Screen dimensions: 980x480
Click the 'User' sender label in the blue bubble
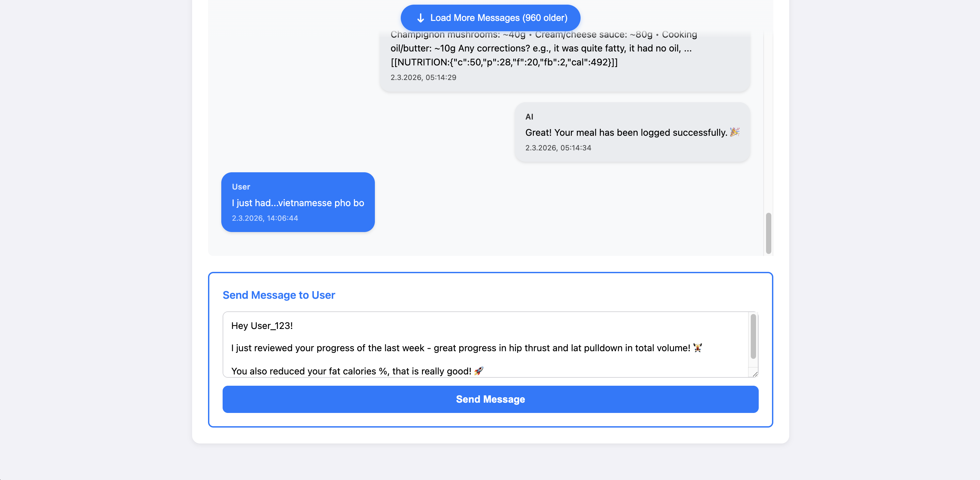pos(241,187)
